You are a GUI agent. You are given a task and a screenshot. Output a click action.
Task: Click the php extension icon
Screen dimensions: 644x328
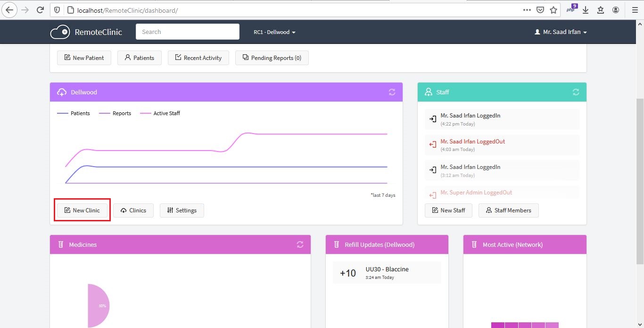pyautogui.click(x=571, y=9)
